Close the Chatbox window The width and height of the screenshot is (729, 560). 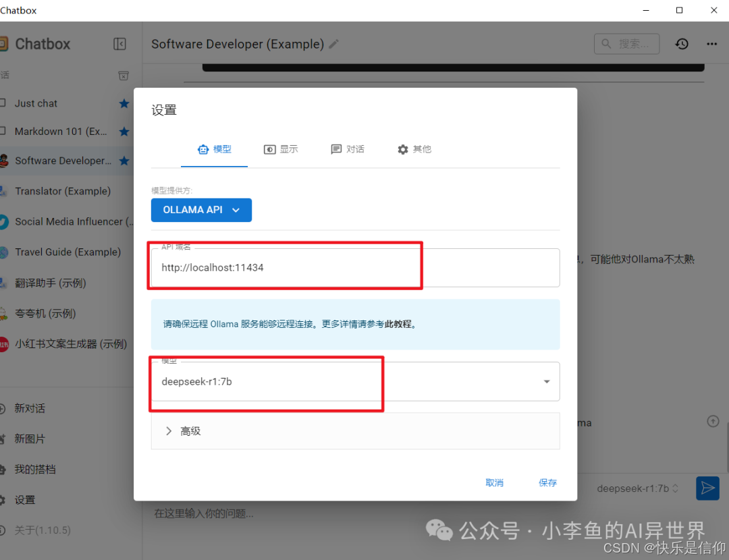(x=714, y=10)
